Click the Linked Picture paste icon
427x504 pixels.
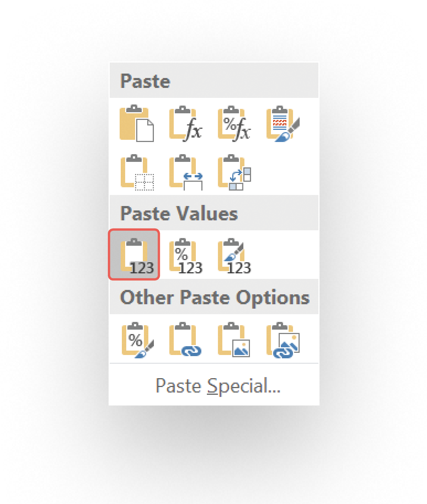coord(283,340)
